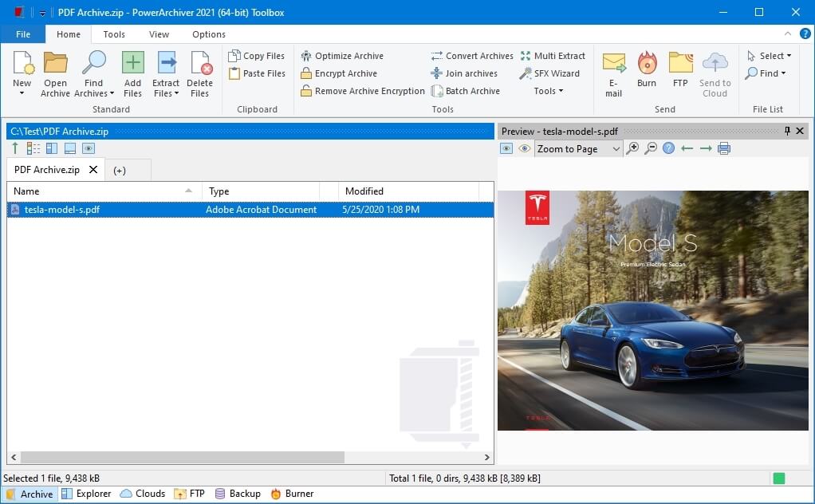This screenshot has width=815, height=504.
Task: Launch the SFX Wizard
Action: tap(550, 73)
